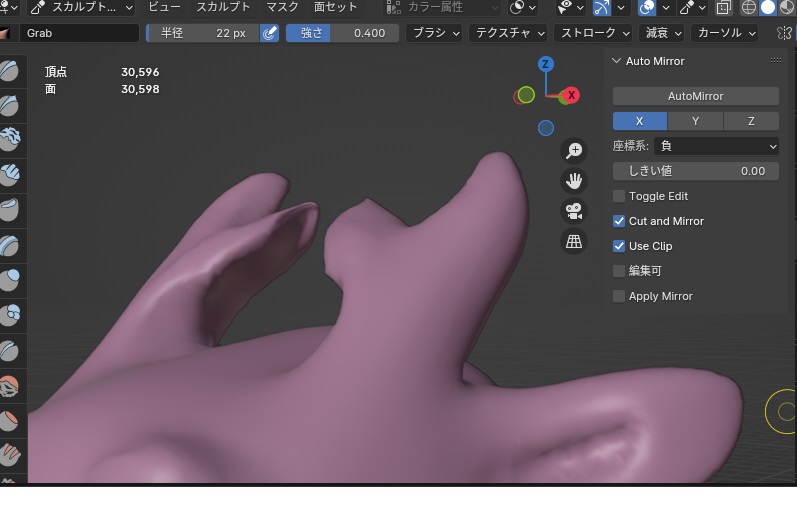Select the Clay Thumb brush
The width and height of the screenshot is (797, 512).
click(9, 209)
